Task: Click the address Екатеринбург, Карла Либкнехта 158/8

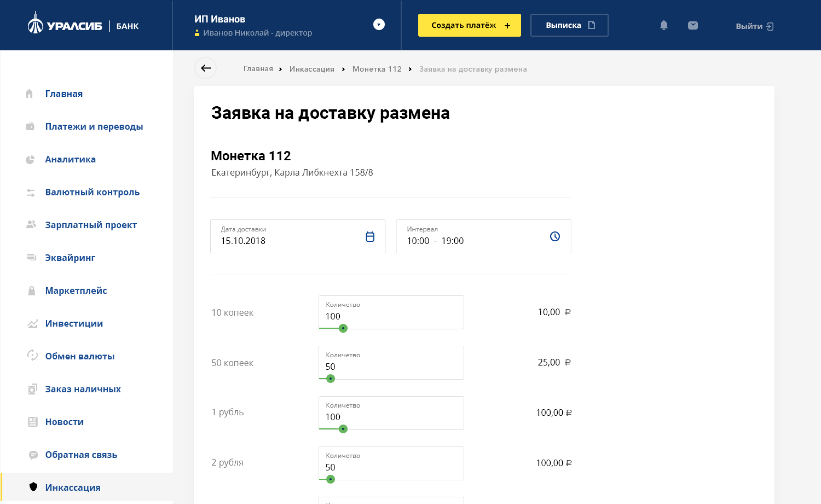Action: [292, 172]
